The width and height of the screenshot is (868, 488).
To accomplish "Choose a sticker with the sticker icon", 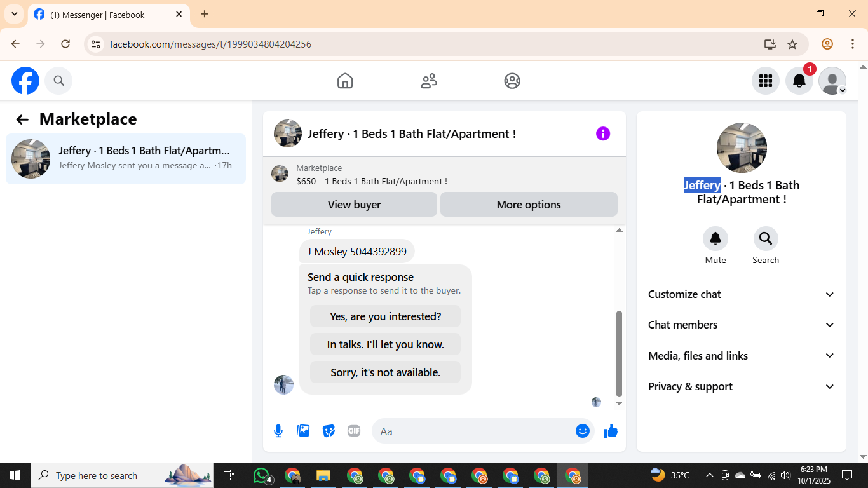I will (329, 431).
